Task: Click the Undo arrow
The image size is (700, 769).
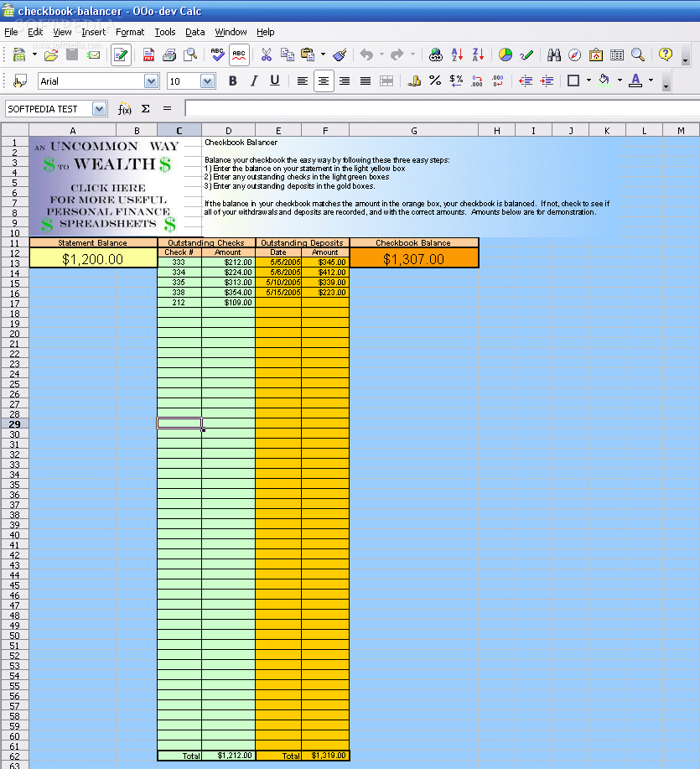Action: pyautogui.click(x=366, y=55)
